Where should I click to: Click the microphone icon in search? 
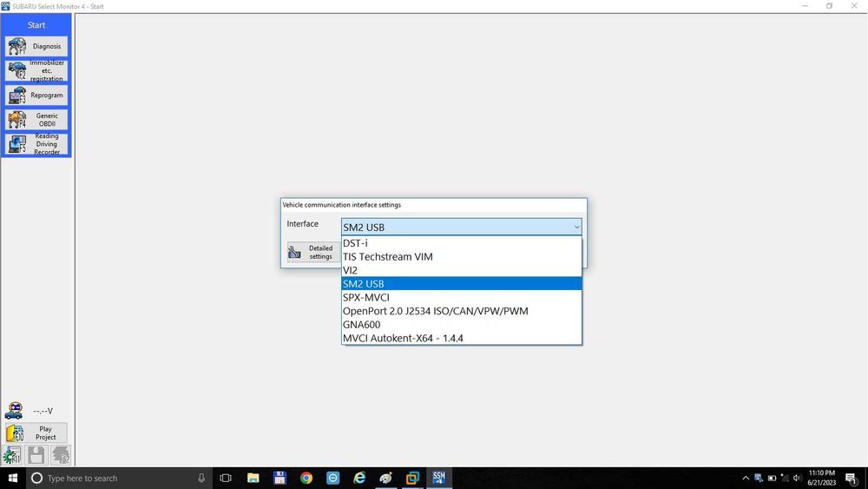(201, 478)
